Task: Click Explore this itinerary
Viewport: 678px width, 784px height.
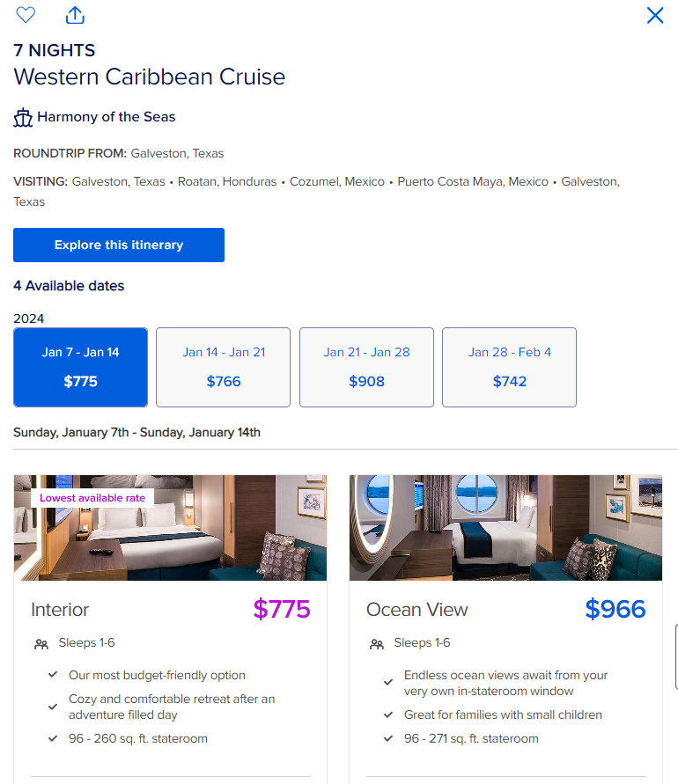Action: [118, 245]
